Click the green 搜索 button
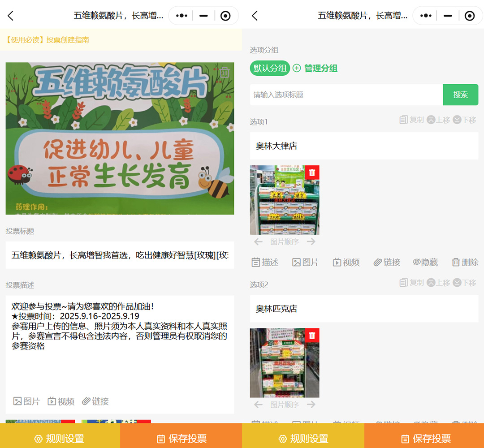Viewport: 484px width, 448px height. 460,95
